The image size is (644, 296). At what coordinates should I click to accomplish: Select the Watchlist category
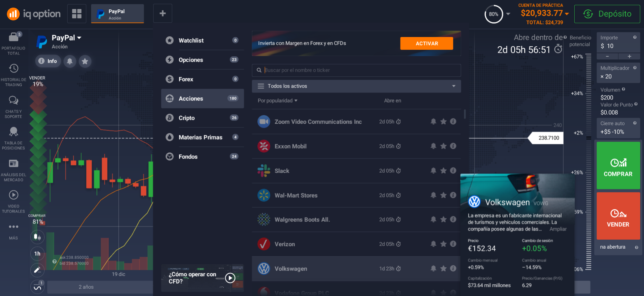click(x=202, y=40)
